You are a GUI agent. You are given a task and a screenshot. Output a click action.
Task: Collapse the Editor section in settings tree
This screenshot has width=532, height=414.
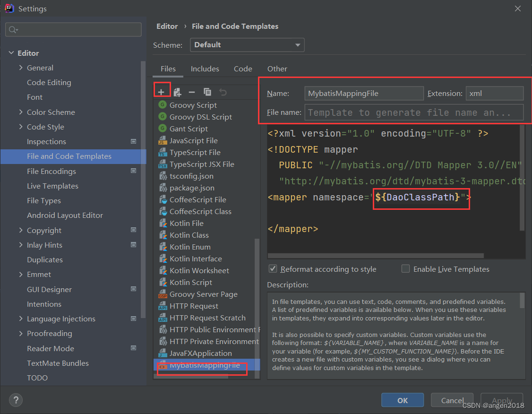pos(11,52)
